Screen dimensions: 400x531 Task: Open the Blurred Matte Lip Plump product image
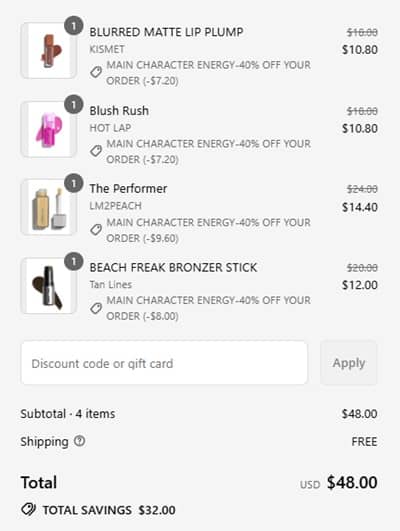(49, 50)
